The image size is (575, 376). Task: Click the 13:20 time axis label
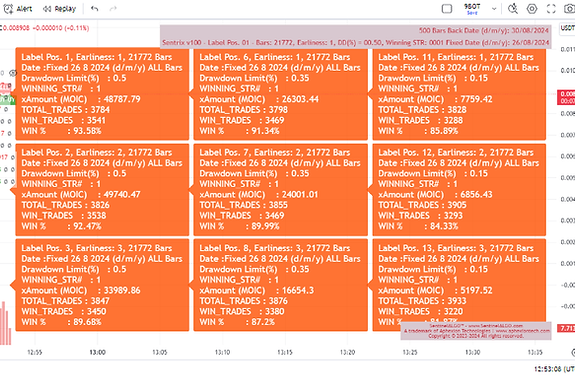point(347,352)
